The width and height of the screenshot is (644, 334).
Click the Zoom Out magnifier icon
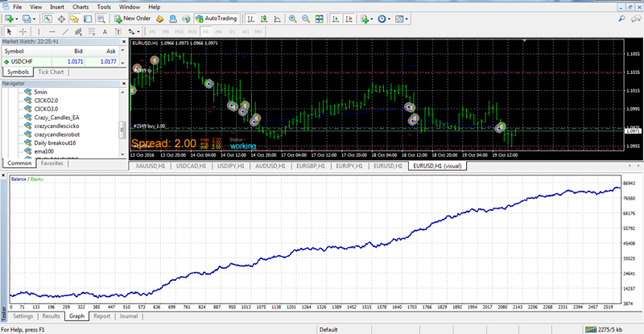(x=306, y=18)
